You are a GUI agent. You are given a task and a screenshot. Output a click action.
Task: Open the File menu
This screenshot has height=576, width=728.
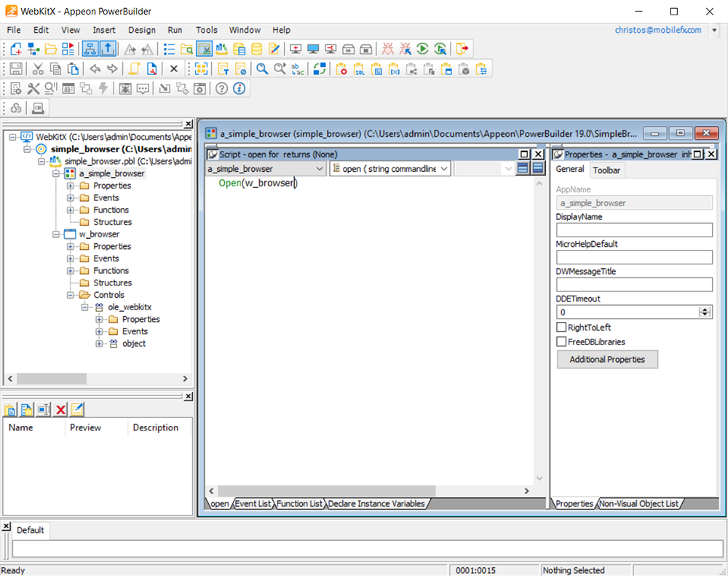pos(13,30)
